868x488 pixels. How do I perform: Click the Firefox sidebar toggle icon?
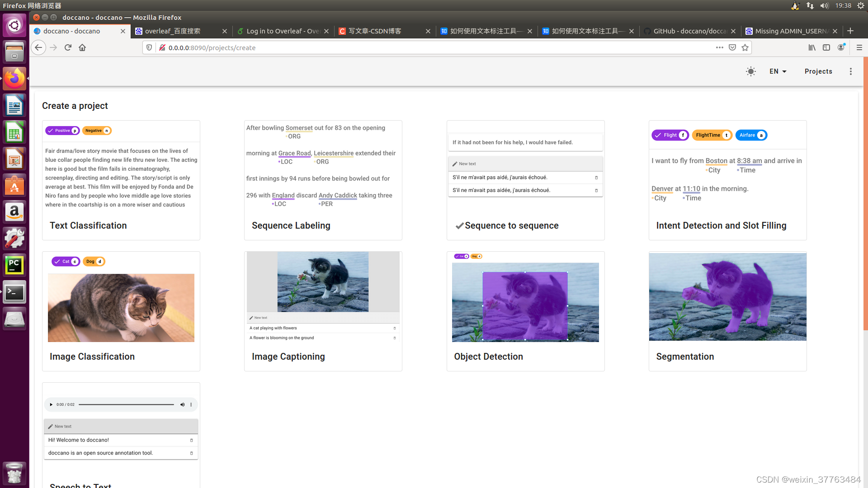tap(826, 47)
